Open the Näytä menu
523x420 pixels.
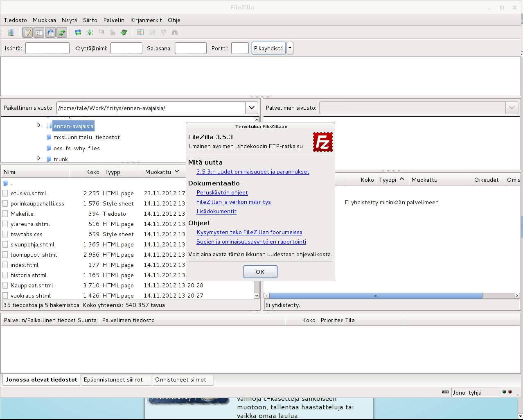pyautogui.click(x=69, y=20)
